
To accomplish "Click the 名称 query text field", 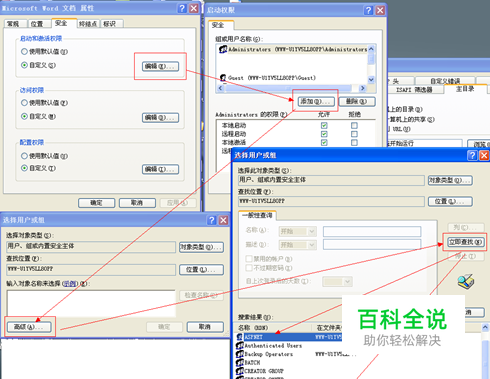I will click(x=372, y=231).
